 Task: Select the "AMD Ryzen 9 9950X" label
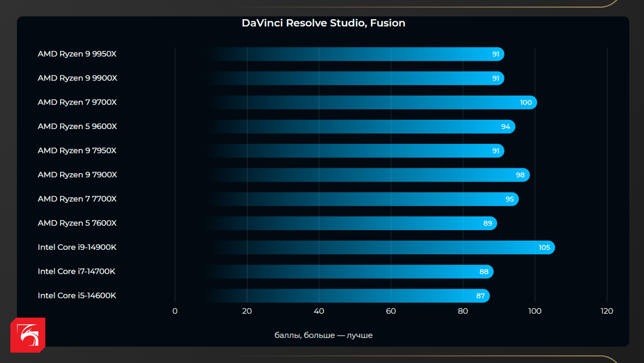pos(77,54)
